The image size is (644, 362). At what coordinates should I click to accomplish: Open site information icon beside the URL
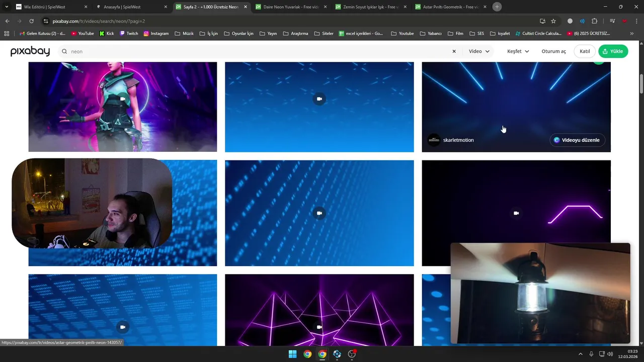[x=46, y=21]
